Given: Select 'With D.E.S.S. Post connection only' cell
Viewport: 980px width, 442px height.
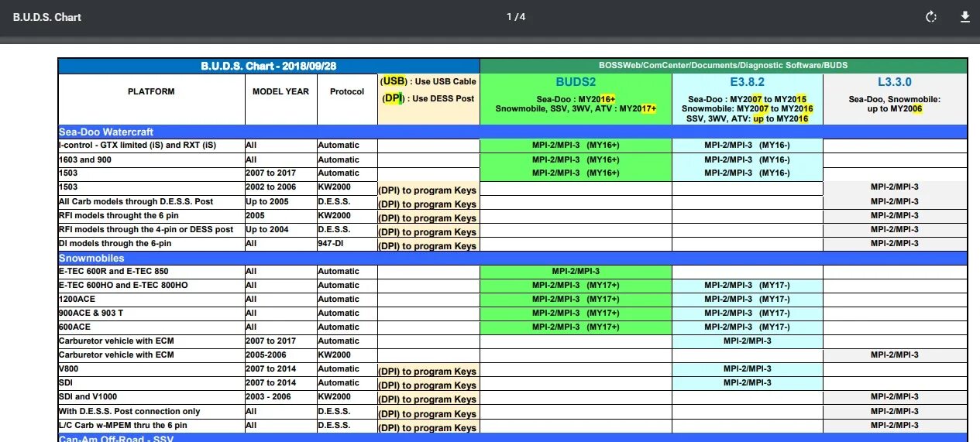Looking at the screenshot, I should (152, 411).
